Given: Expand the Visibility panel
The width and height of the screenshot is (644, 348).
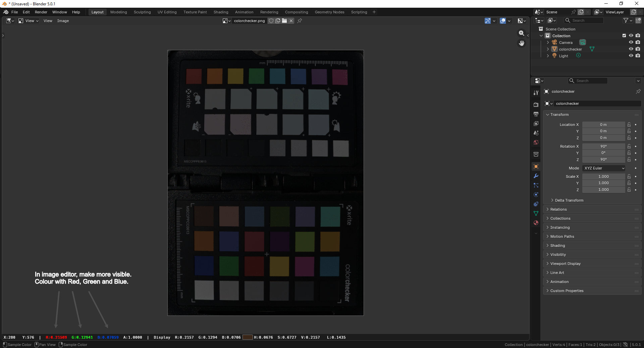Looking at the screenshot, I should 592,255.
